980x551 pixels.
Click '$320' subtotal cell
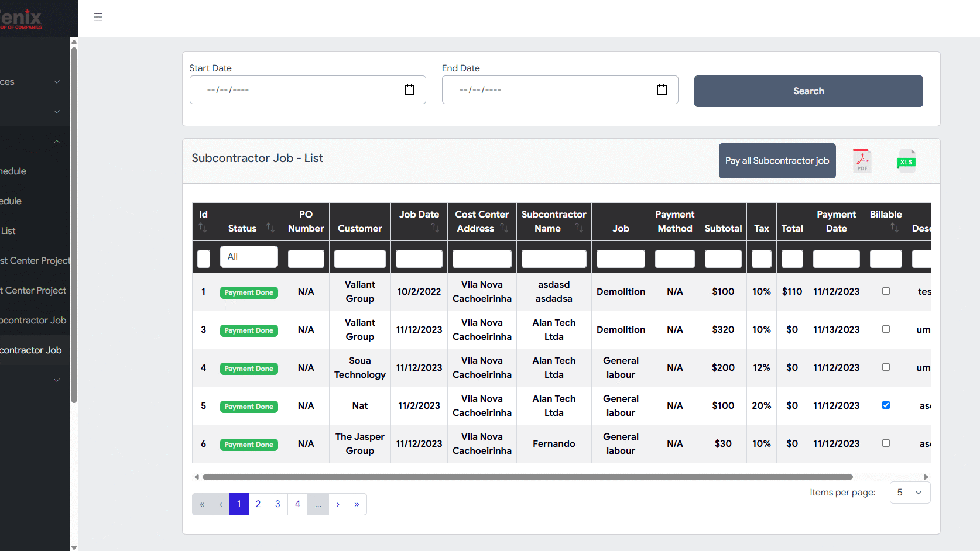723,330
